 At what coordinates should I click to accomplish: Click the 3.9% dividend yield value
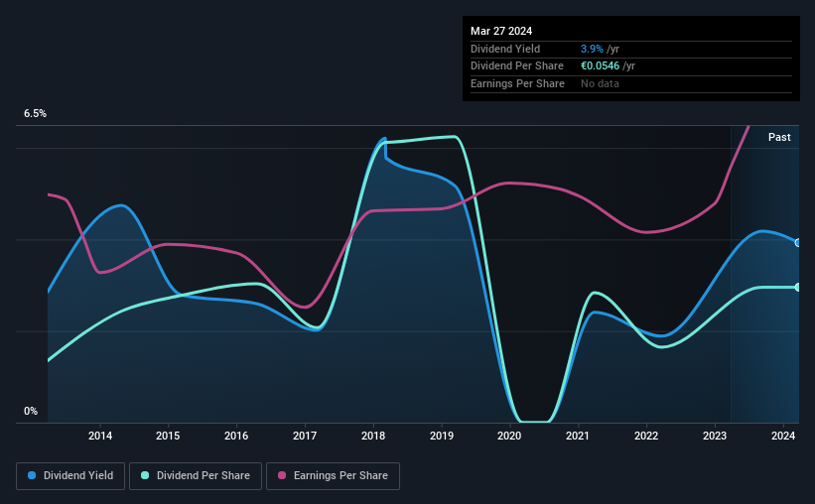[x=592, y=49]
